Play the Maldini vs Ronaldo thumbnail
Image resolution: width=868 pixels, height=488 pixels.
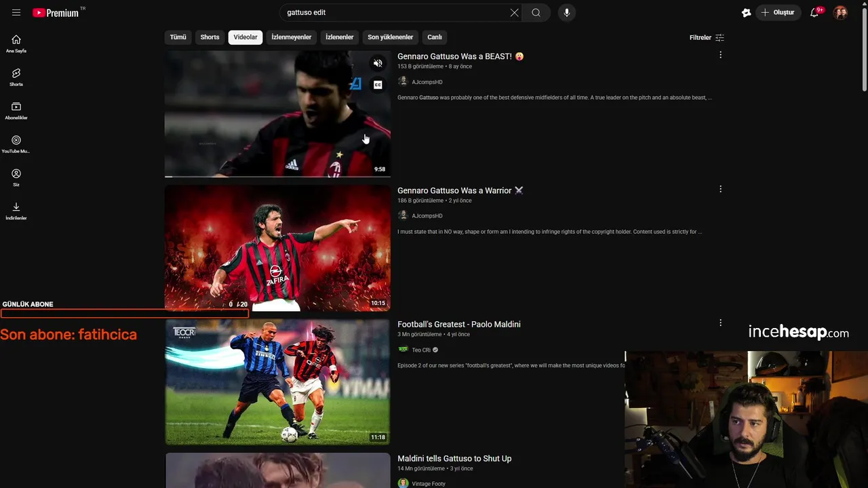tap(277, 382)
